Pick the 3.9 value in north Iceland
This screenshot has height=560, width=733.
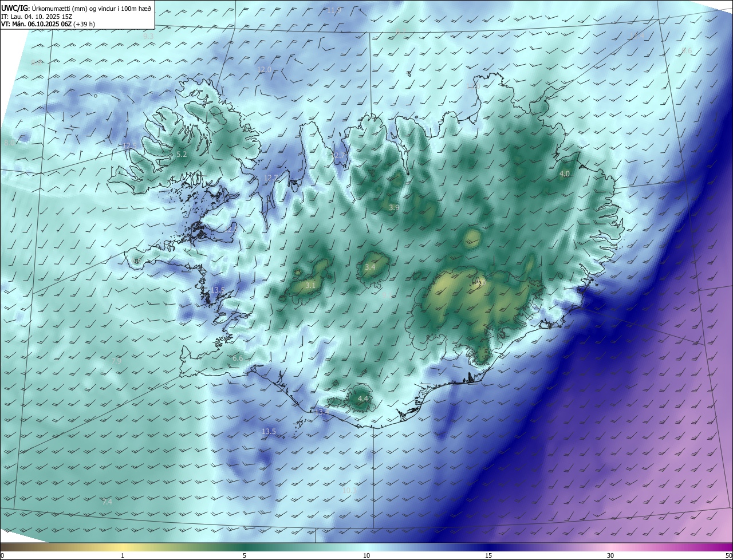[x=394, y=207]
